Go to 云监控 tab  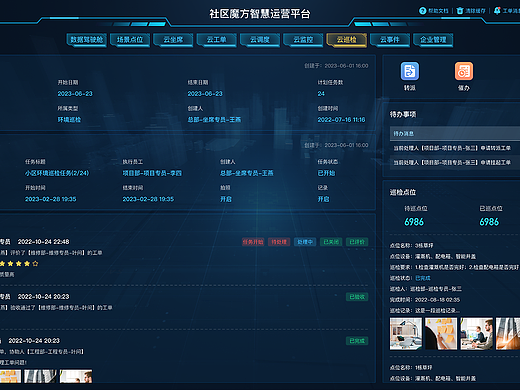click(303, 40)
